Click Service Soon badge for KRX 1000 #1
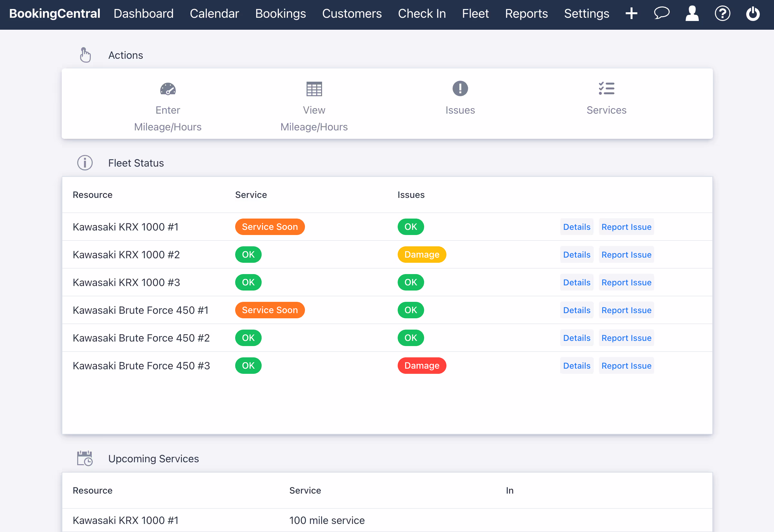 point(270,227)
